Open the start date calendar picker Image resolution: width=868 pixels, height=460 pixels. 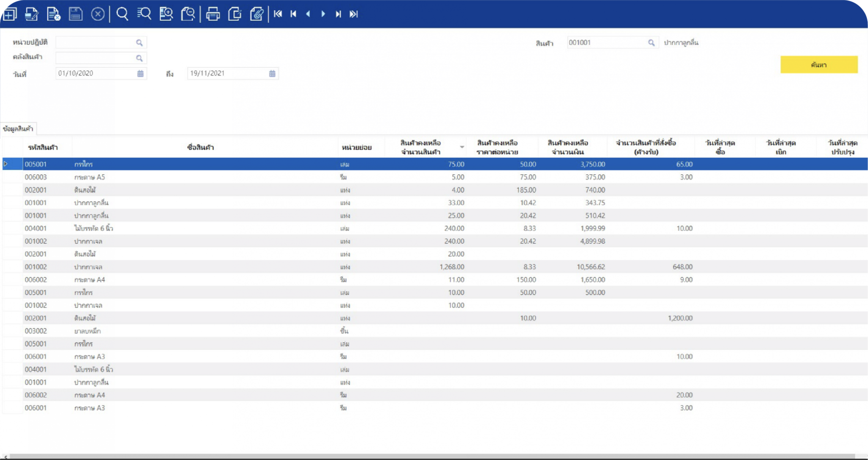pyautogui.click(x=140, y=74)
